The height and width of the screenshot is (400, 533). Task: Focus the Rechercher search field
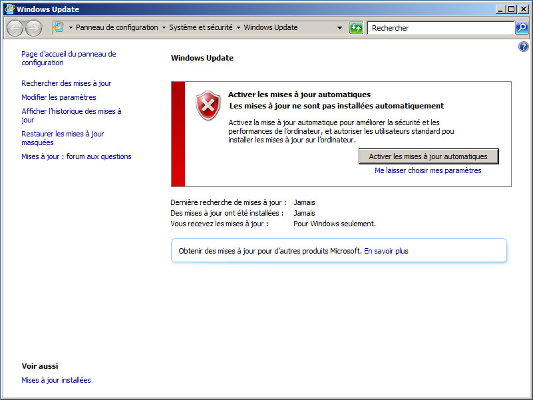click(441, 28)
